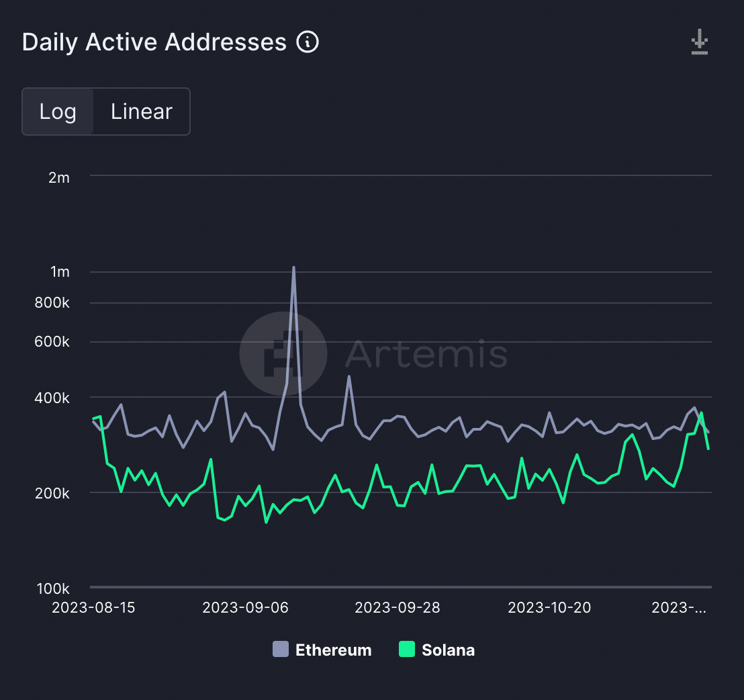The height and width of the screenshot is (700, 744).
Task: Click the Ethereum spike peak near 1m
Action: click(x=293, y=267)
